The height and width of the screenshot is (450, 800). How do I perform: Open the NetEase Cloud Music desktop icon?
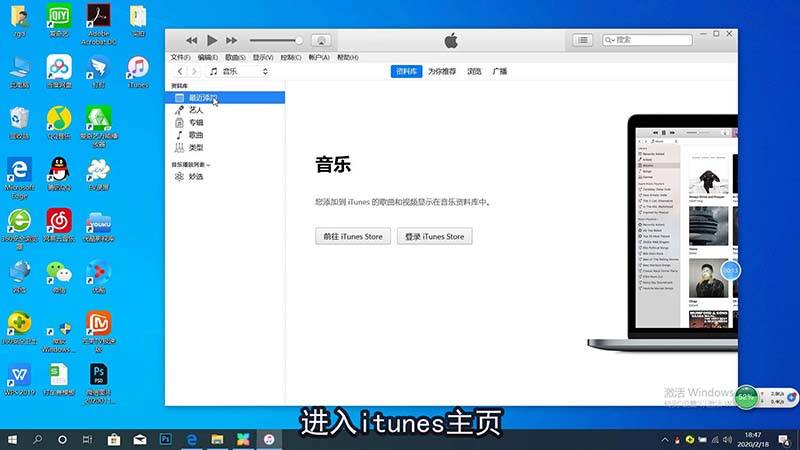coord(59,225)
